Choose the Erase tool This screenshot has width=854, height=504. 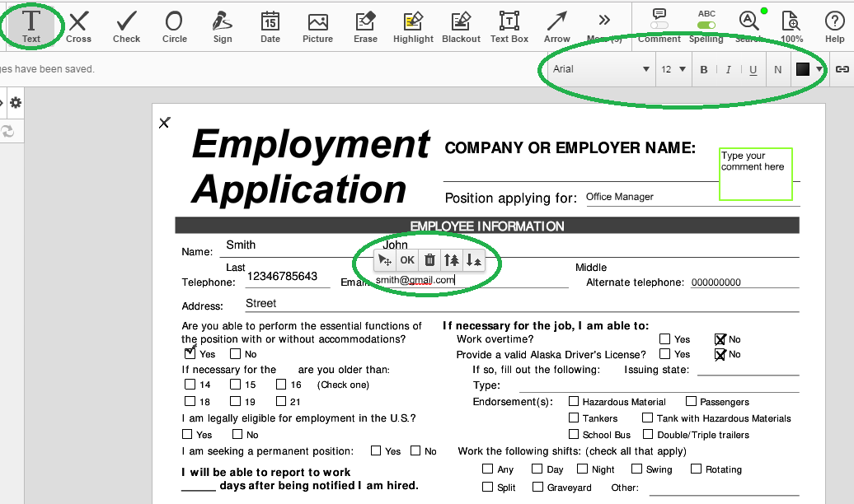coord(365,26)
